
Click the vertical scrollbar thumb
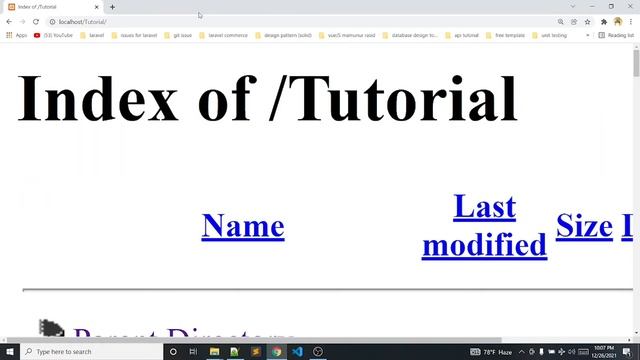tap(636, 63)
